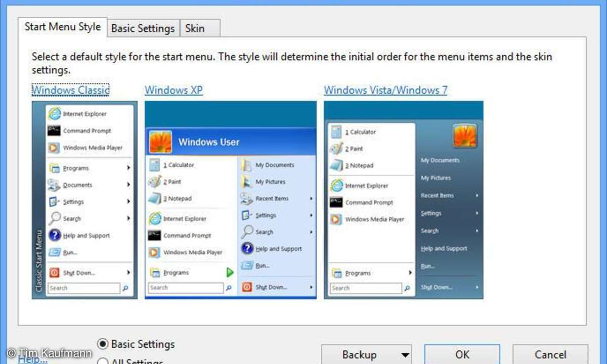Pick the Classic Start Menu preview image

click(84, 200)
